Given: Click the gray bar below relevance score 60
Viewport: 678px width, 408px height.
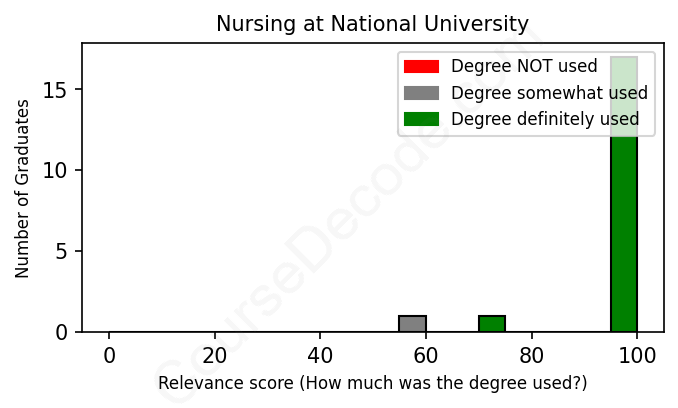Looking at the screenshot, I should pyautogui.click(x=412, y=324).
